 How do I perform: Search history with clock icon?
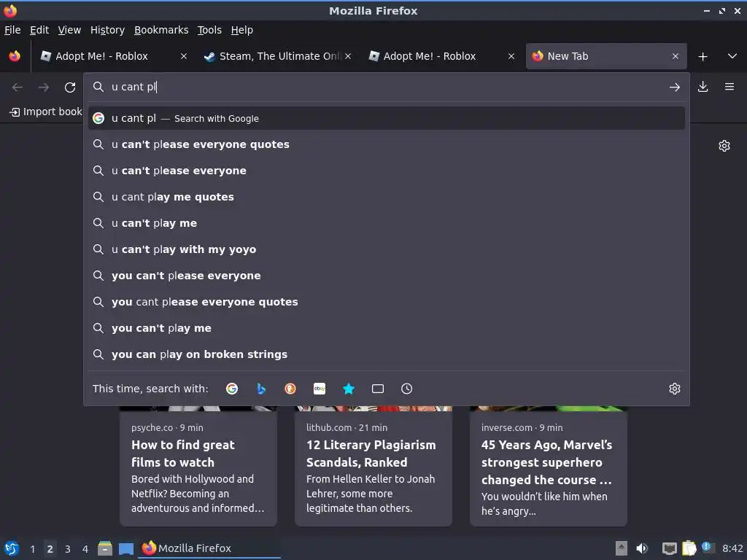click(407, 389)
